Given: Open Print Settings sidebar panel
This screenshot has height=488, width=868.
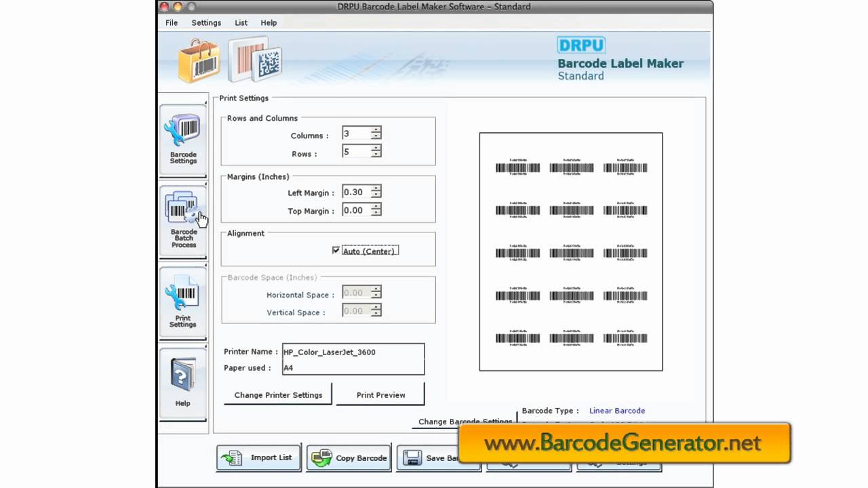Looking at the screenshot, I should click(183, 302).
